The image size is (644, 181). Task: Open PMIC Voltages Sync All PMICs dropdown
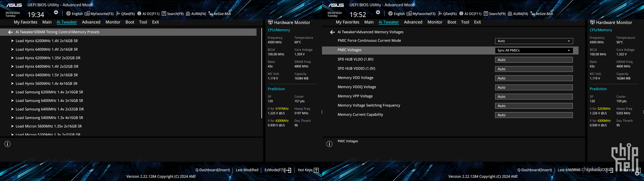[534, 51]
